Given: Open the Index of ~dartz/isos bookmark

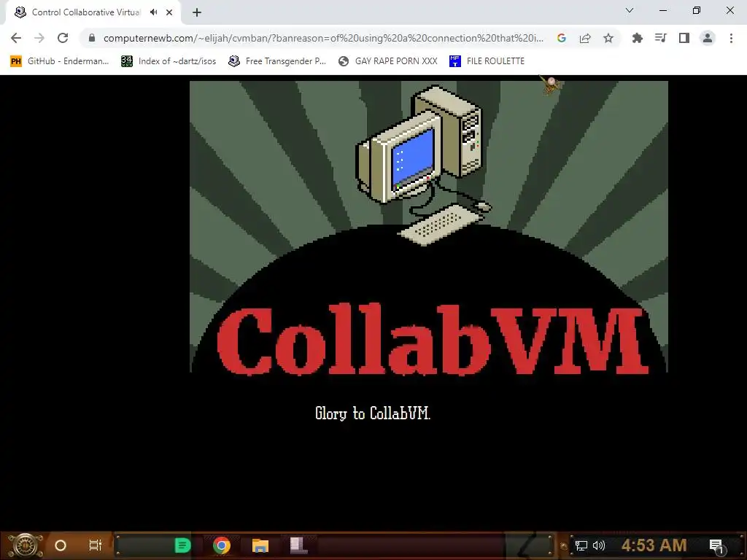Looking at the screenshot, I should (x=169, y=61).
